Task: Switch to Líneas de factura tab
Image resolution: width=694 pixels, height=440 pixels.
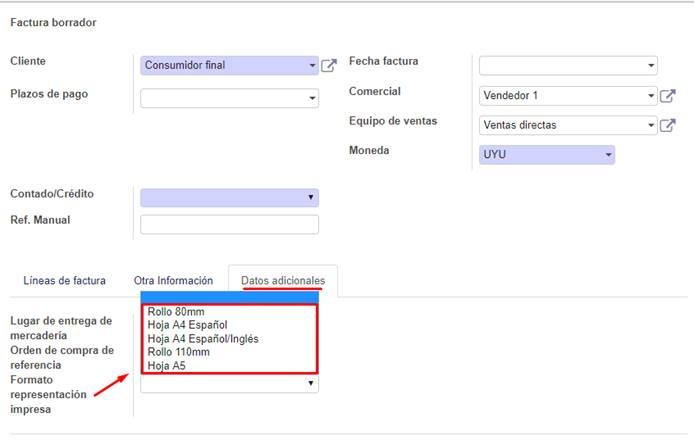Action: pyautogui.click(x=65, y=281)
